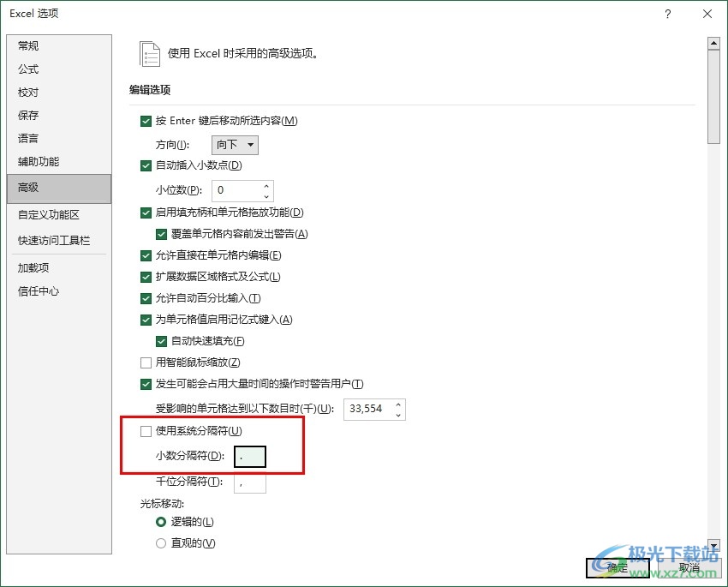Open 语言 category in sidebar
The width and height of the screenshot is (728, 587).
click(59, 138)
